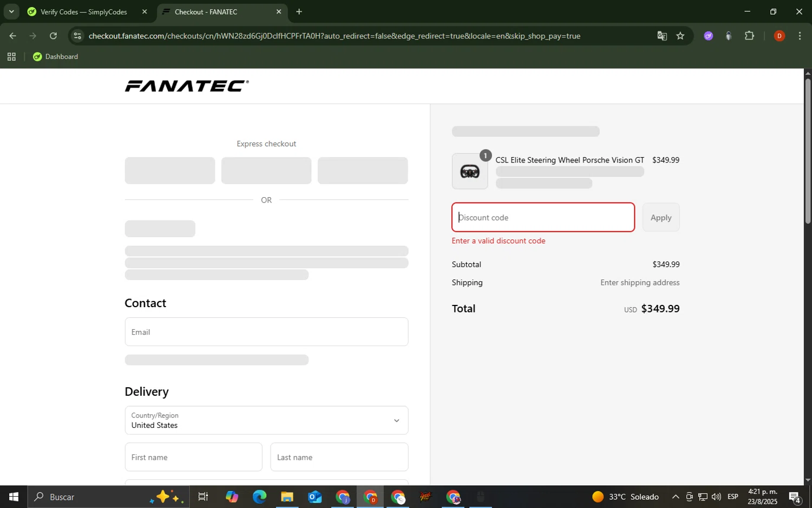Click the First name field

coord(193,457)
